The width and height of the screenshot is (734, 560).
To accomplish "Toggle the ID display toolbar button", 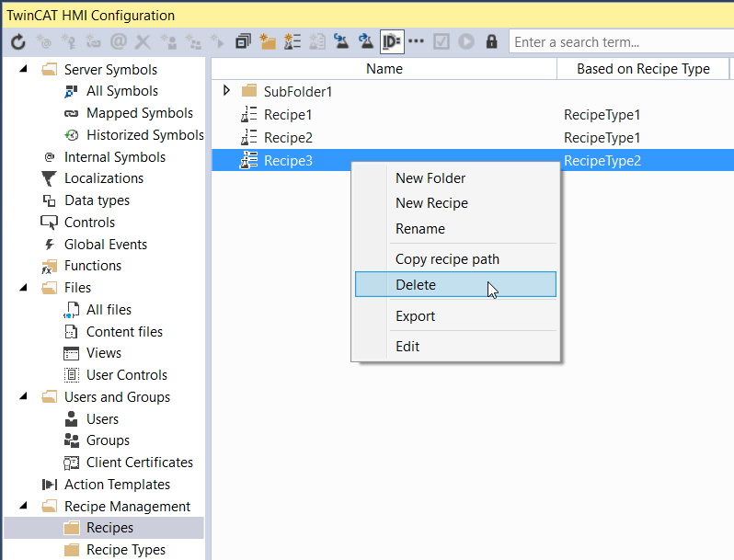I will click(x=391, y=42).
